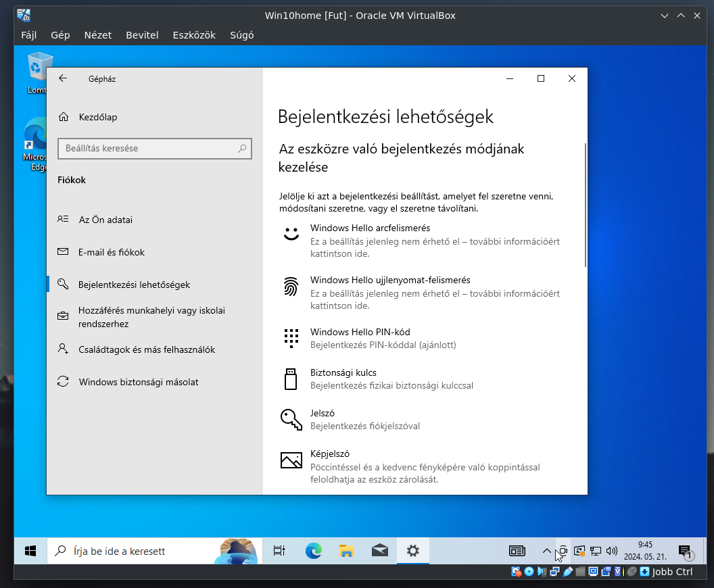Launch Microsoft Edge from the taskbar

point(313,551)
